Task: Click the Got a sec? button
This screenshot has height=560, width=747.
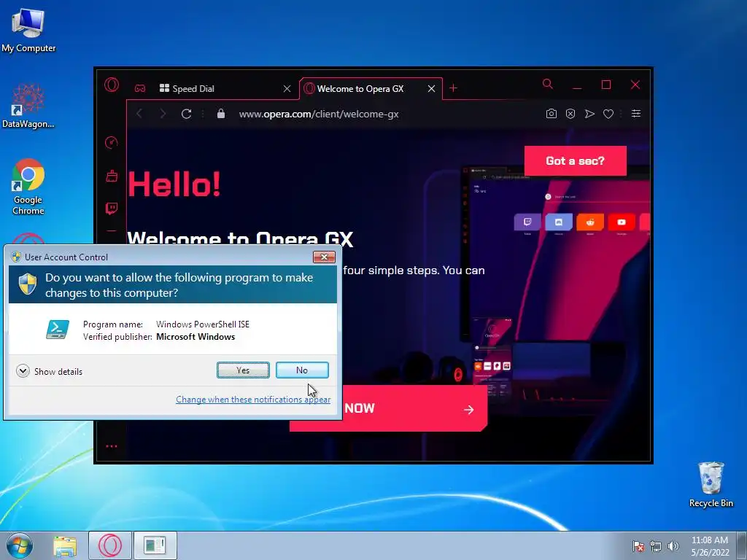Action: click(575, 161)
